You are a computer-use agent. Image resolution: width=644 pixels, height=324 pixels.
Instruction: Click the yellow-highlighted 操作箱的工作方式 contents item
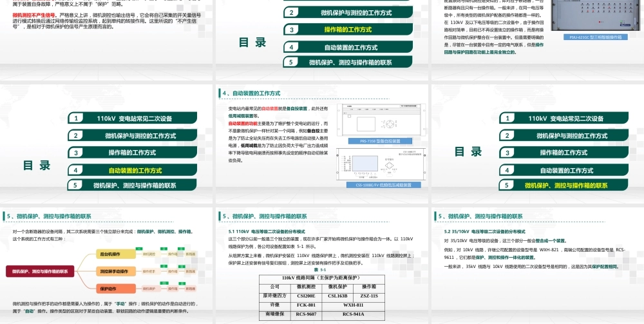348,30
